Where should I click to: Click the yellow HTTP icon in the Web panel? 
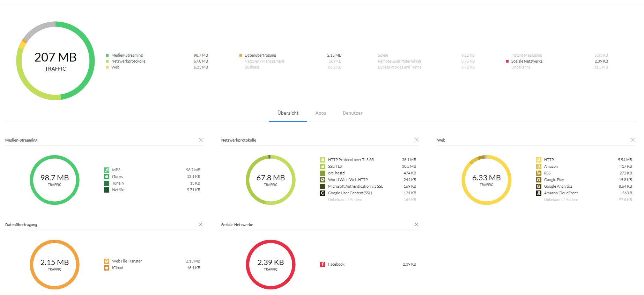click(x=539, y=160)
